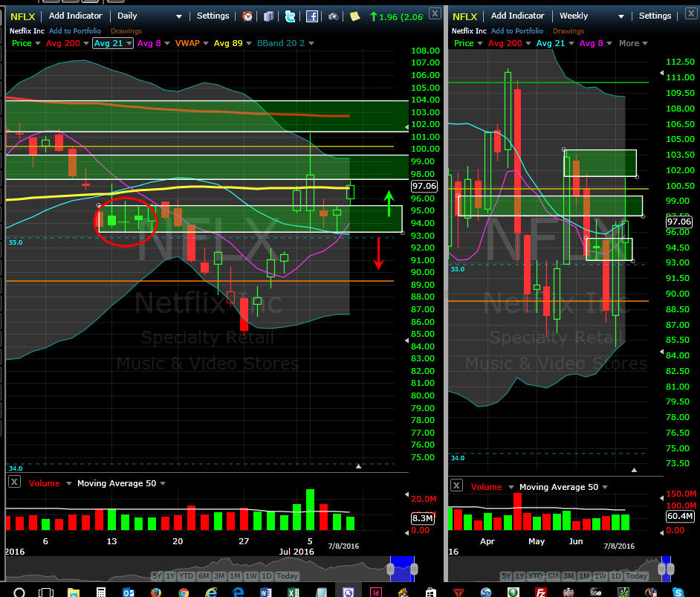Screen dimensions: 700x597
Task: Open Task View from the taskbar
Action: 46,592
